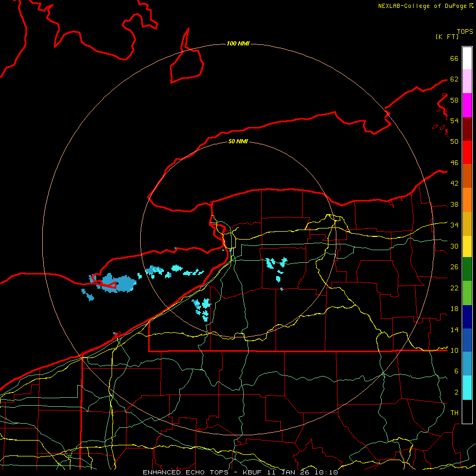This screenshot has height=476, width=476.
Task: Click the "TH" threshold label
Action: pyautogui.click(x=454, y=413)
